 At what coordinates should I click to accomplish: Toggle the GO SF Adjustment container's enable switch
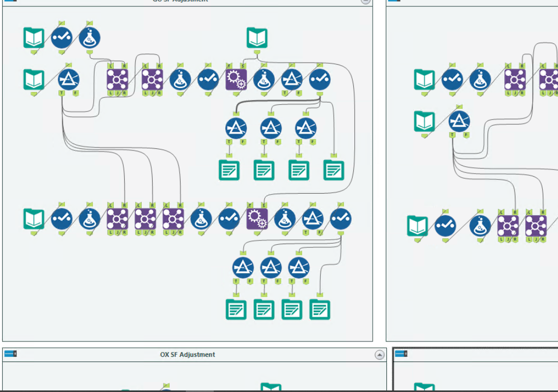(x=10, y=2)
